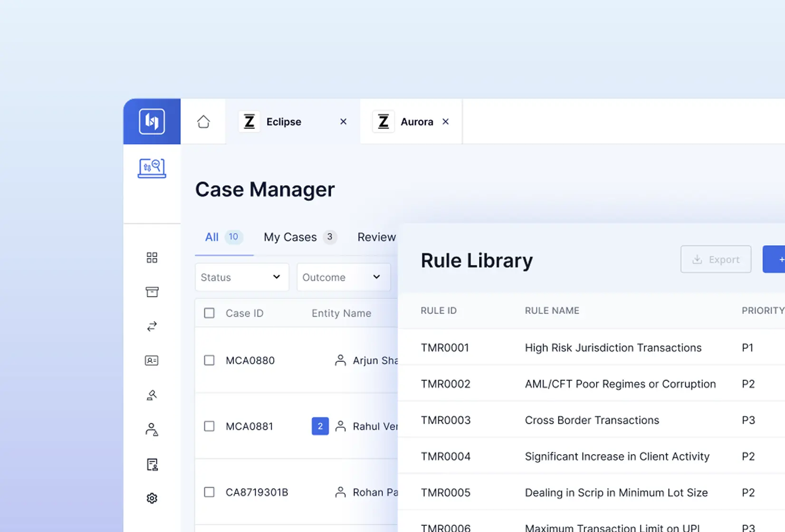Switch to the My Cases tab
Screen dimensions: 785x532
coord(300,237)
